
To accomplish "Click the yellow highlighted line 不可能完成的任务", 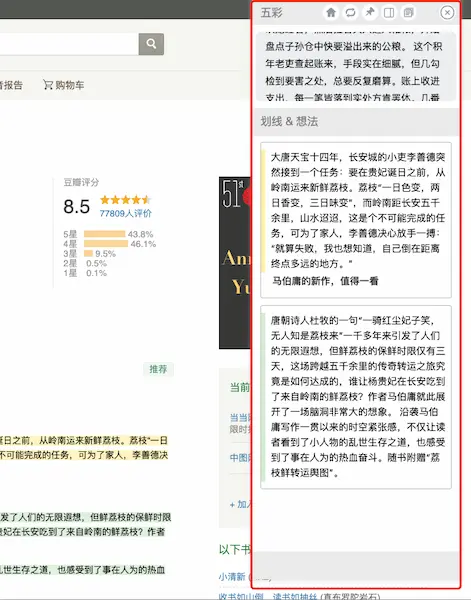I will pos(36,455).
